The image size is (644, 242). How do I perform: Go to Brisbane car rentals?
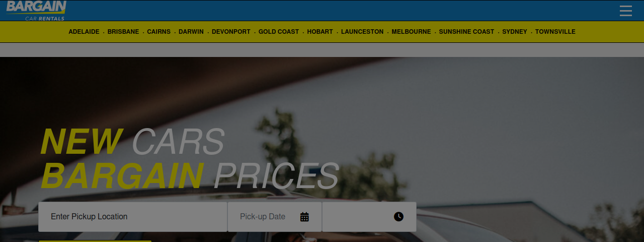click(123, 32)
